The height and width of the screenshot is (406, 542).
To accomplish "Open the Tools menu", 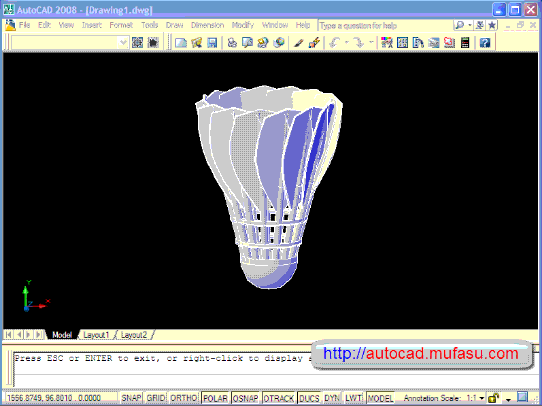I will pos(150,25).
